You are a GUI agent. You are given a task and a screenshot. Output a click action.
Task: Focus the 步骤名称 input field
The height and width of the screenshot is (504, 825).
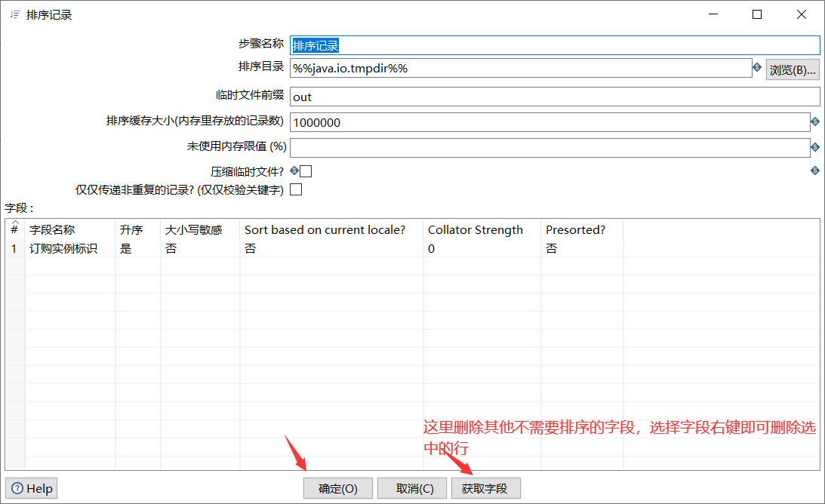[555, 45]
